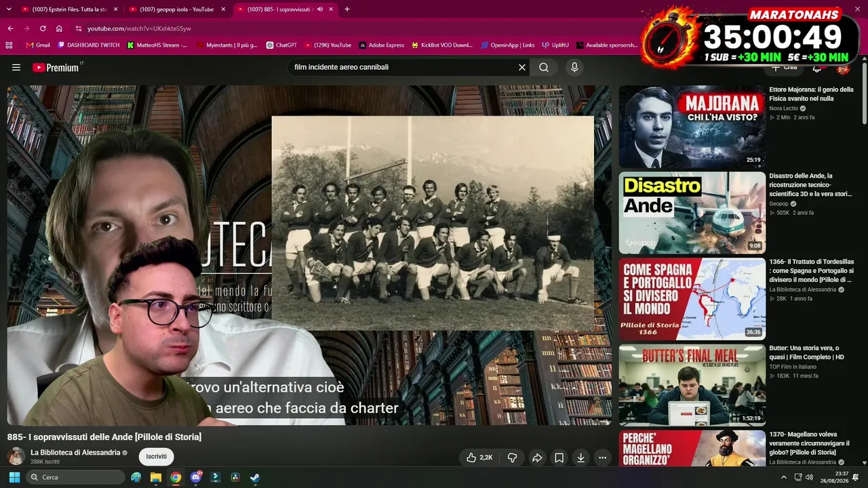The image size is (868, 488).
Task: Open the Windows Start menu
Action: [x=14, y=477]
